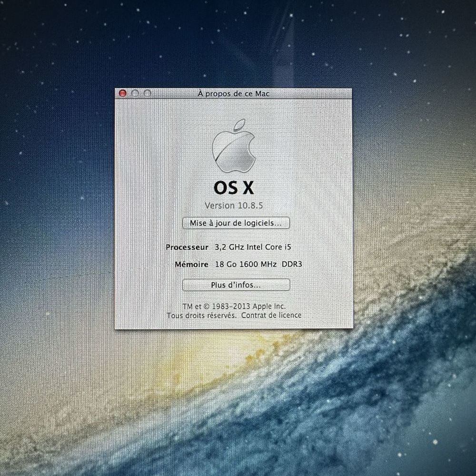Close the "À propos de ce Mac" window
Viewport: 476px width, 476px height.
tap(123, 93)
